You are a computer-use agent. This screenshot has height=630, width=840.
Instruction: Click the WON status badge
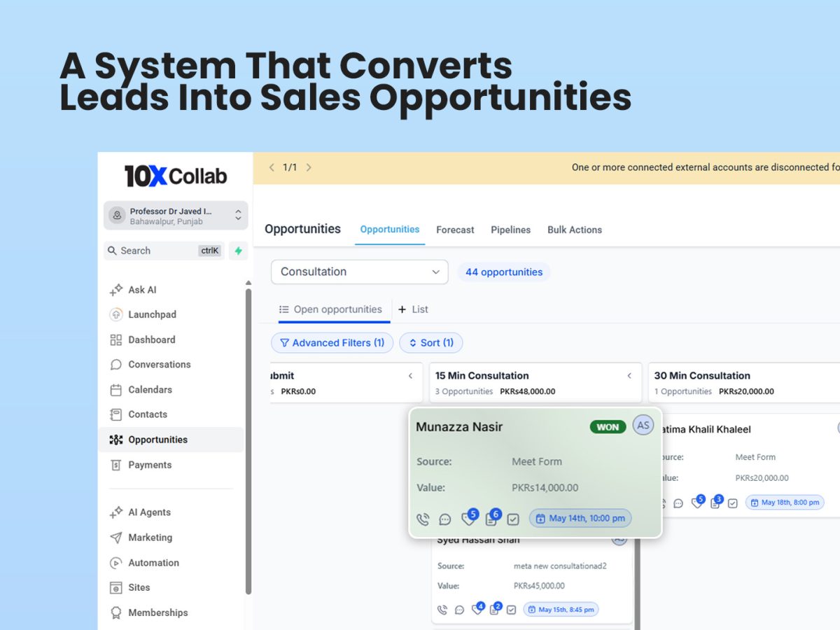608,427
